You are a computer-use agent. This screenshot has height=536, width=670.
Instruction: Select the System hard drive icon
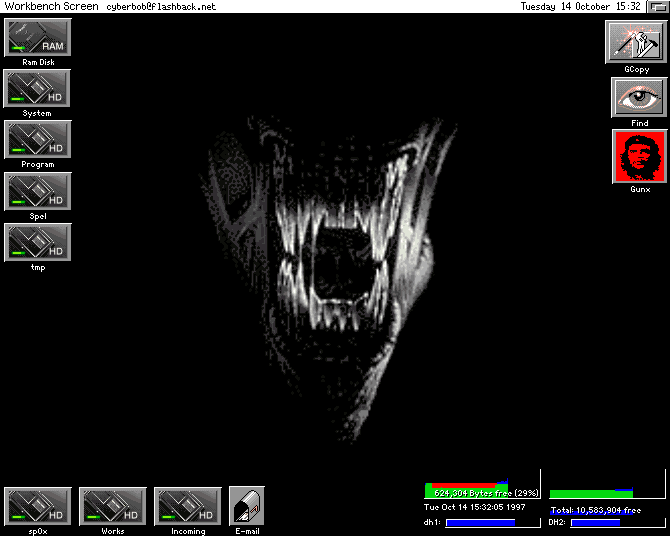(x=38, y=89)
